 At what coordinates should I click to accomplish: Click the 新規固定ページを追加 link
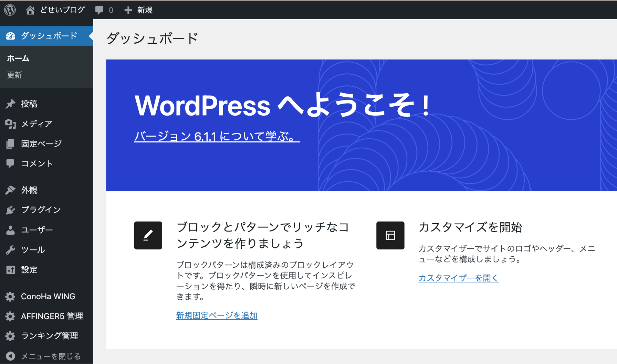pyautogui.click(x=217, y=315)
